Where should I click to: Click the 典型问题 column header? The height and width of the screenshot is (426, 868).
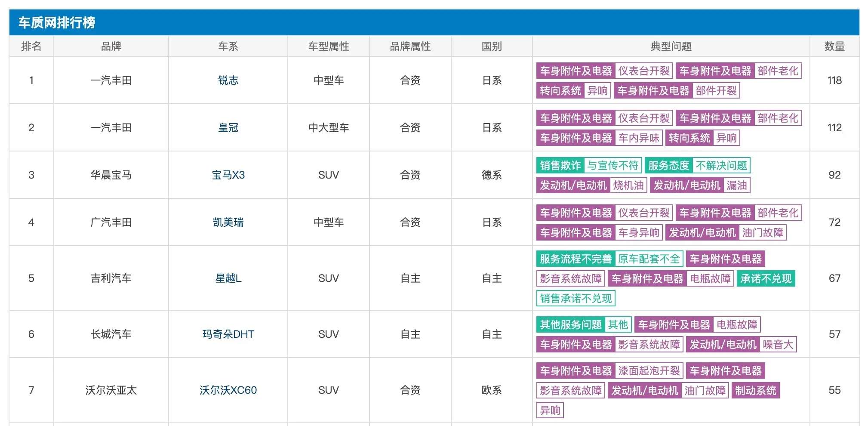(671, 46)
